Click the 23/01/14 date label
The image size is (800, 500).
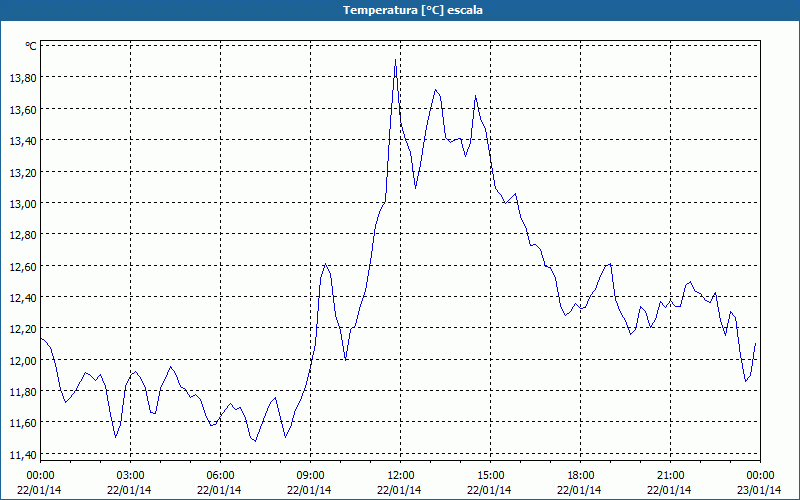pos(759,490)
